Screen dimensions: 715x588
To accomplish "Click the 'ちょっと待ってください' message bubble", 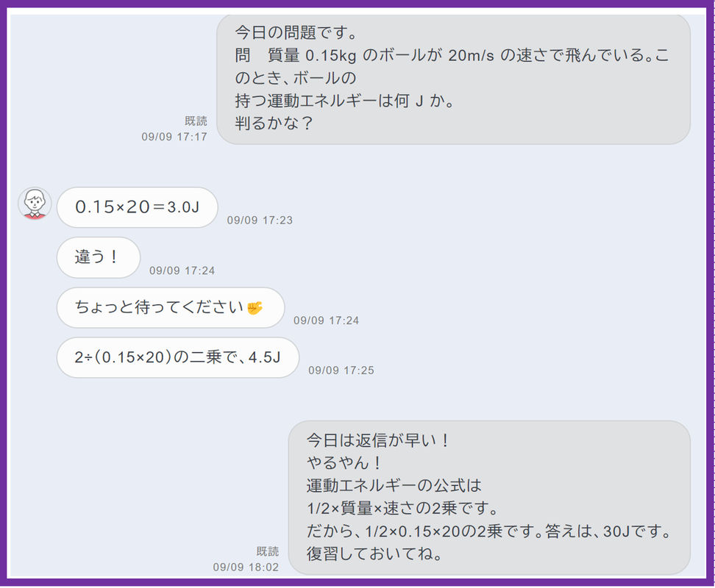I will pyautogui.click(x=171, y=307).
